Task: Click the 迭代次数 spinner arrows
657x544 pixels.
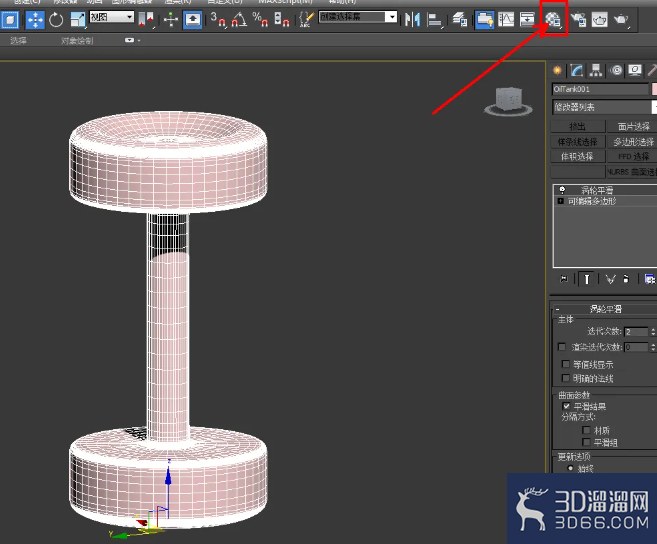Action: click(x=653, y=332)
